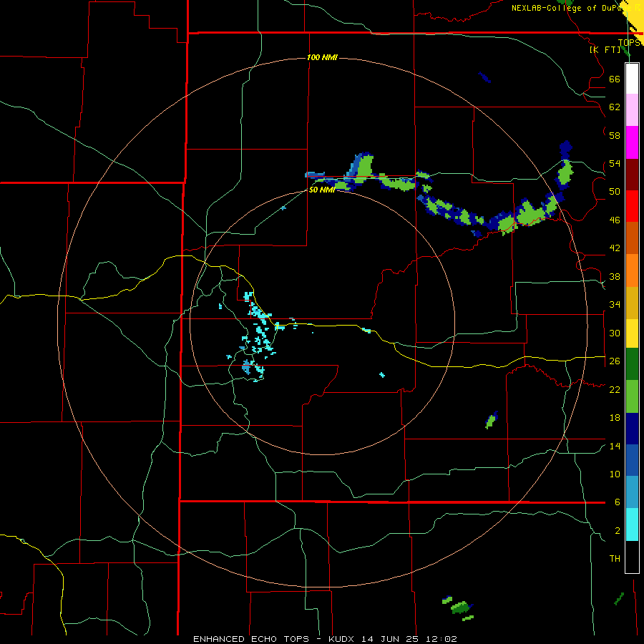Click the 38 legend value label
The image size is (644, 644).
click(x=615, y=277)
